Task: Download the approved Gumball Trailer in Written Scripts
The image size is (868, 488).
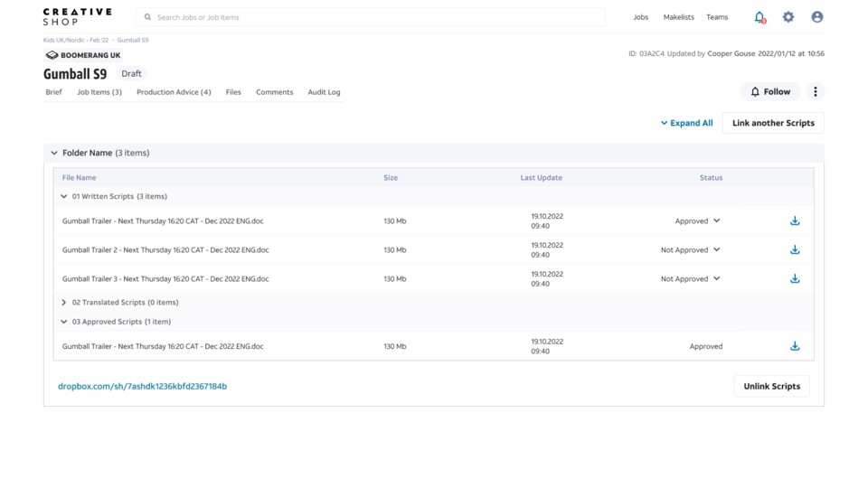Action: [x=795, y=221]
